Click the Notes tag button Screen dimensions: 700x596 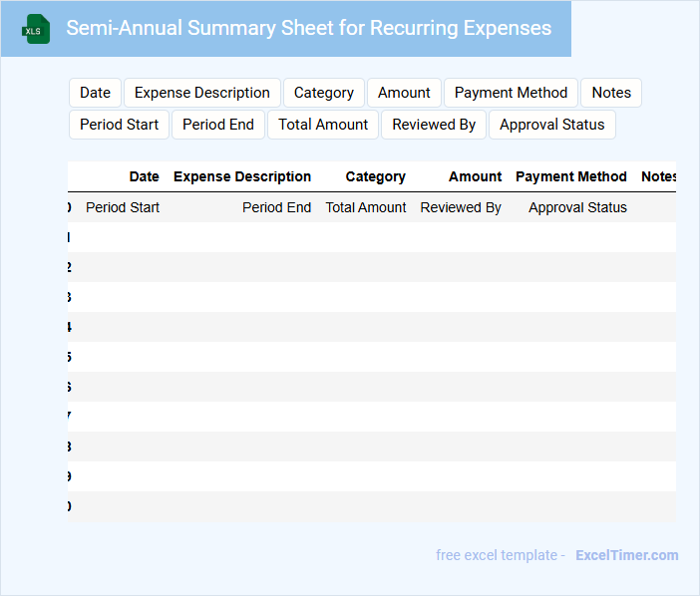611,93
